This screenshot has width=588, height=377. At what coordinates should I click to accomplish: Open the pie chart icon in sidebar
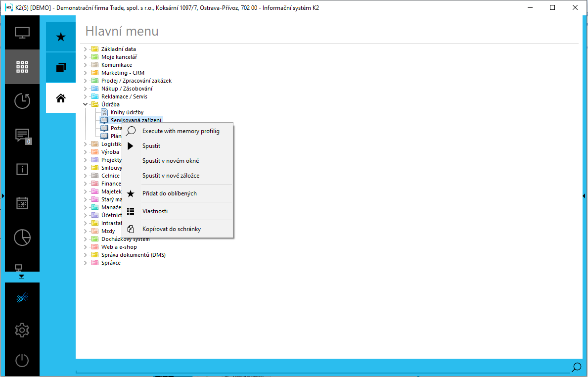(22, 237)
